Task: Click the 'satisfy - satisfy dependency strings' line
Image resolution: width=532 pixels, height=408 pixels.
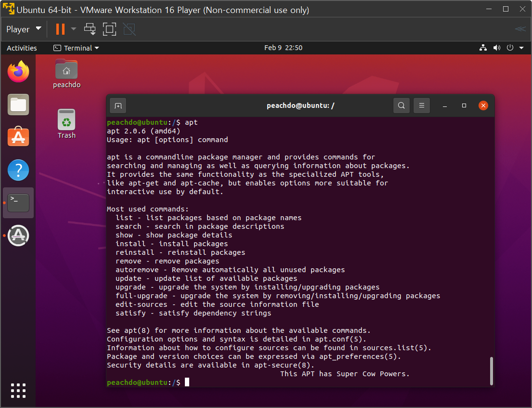Action: [x=194, y=313]
